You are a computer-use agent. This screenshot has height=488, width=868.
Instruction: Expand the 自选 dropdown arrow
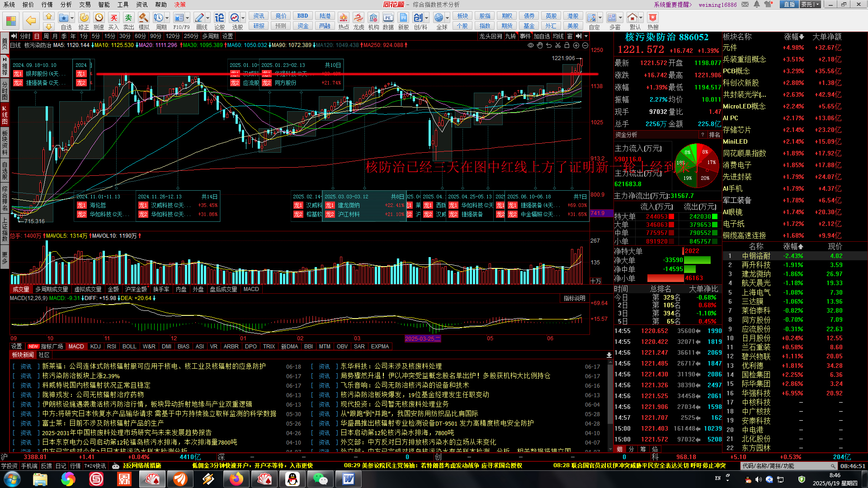tap(72, 18)
